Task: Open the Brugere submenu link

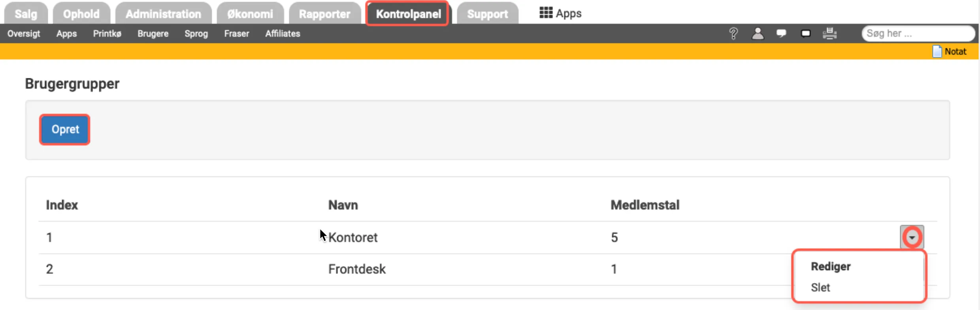Action: [153, 34]
